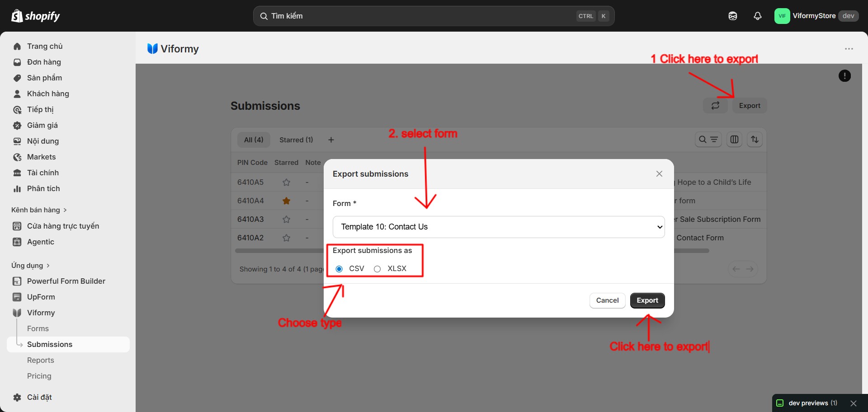Click the sort arrows icon

[755, 140]
